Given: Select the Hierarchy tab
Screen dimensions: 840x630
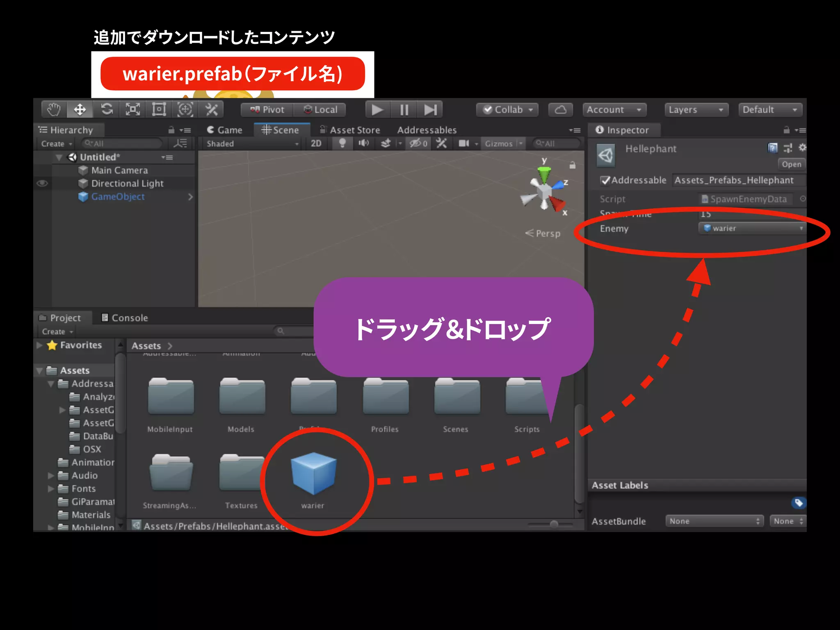Looking at the screenshot, I should point(67,130).
